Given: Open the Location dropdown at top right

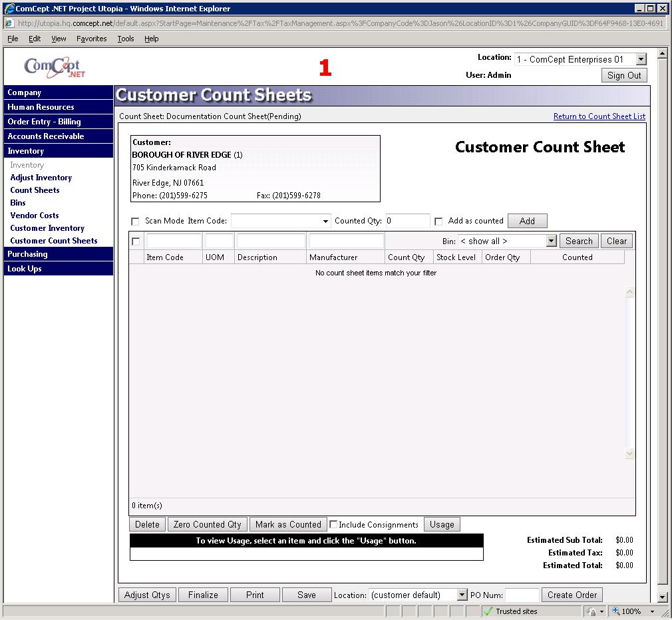Looking at the screenshot, I should [x=641, y=60].
